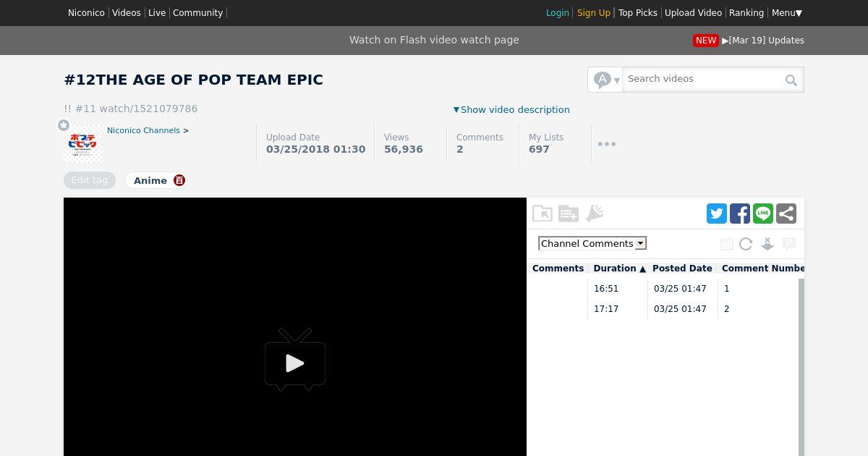Click the Login link
Image resolution: width=868 pixels, height=456 pixels.
(557, 13)
